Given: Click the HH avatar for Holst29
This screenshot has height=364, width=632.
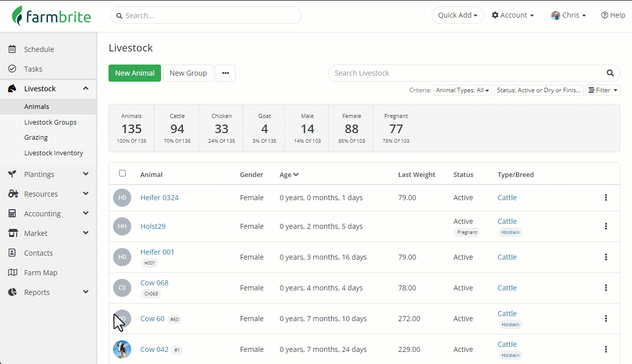Looking at the screenshot, I should (x=122, y=226).
